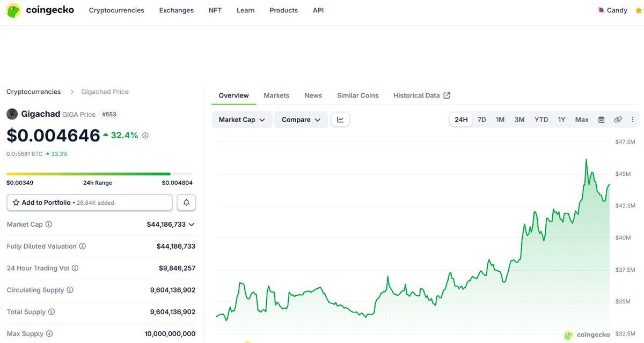The height and width of the screenshot is (343, 644).
Task: Select the Overview tab
Action: 233,95
